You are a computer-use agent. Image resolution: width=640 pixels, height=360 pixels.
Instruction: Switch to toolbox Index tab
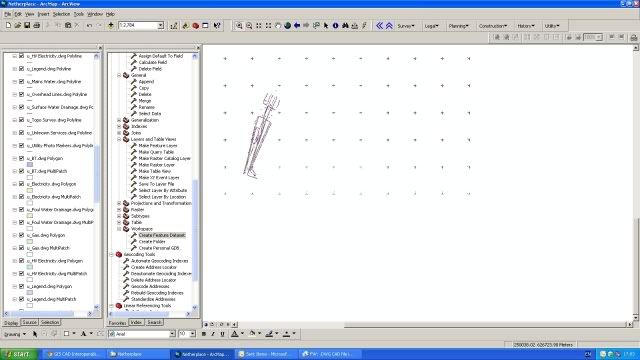[x=136, y=322]
